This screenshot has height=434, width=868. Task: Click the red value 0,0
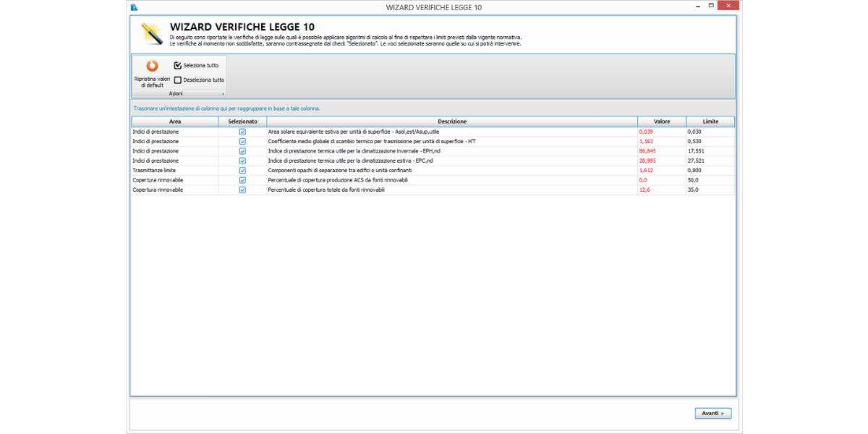click(643, 180)
